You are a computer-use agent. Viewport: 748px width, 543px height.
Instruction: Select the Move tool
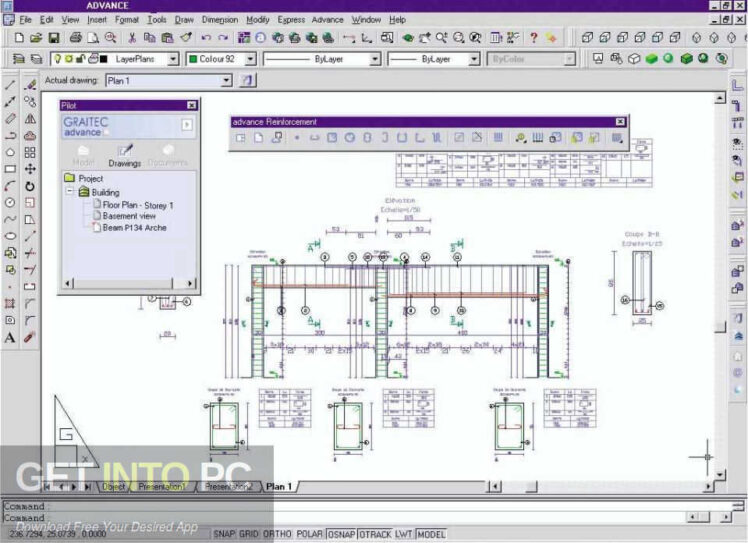point(30,169)
